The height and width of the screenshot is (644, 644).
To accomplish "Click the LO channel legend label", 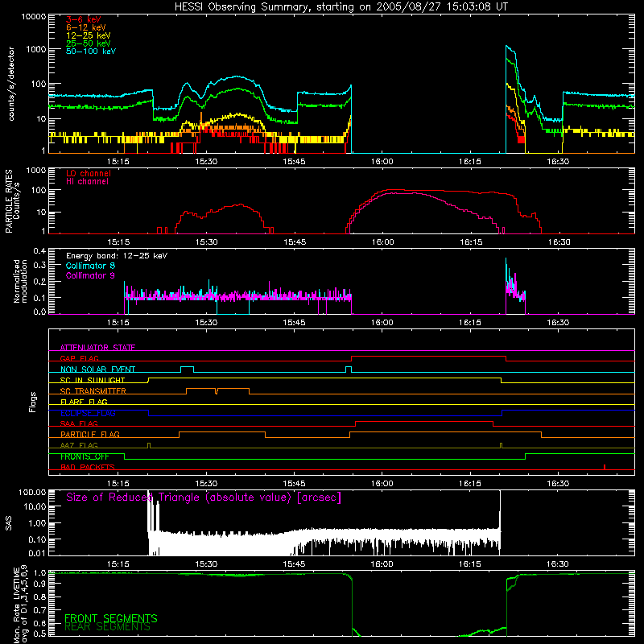I will click(89, 173).
